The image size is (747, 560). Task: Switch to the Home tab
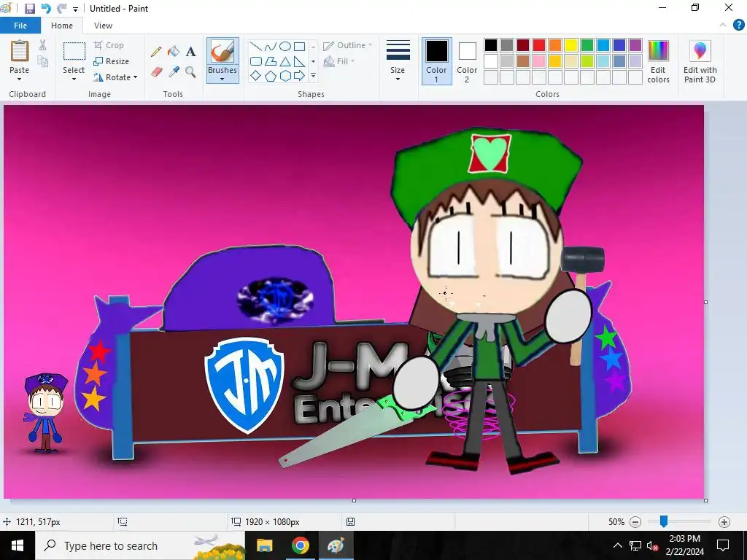[x=62, y=26]
